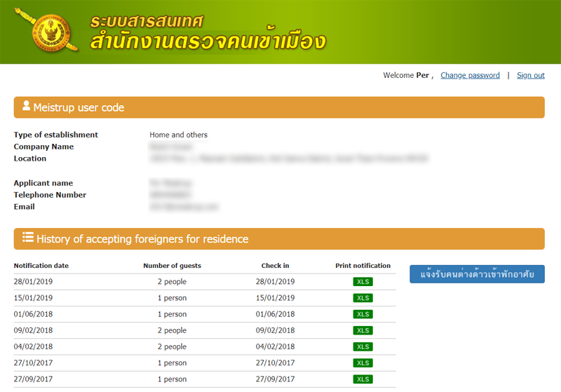Click guest count in the 28/01/2019 row
Screen dimensions: 561x392
(172, 281)
